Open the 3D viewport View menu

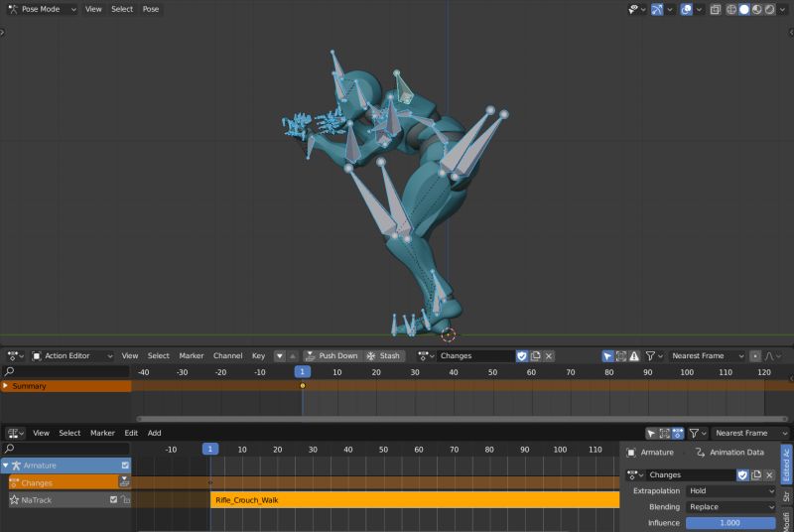pos(93,9)
